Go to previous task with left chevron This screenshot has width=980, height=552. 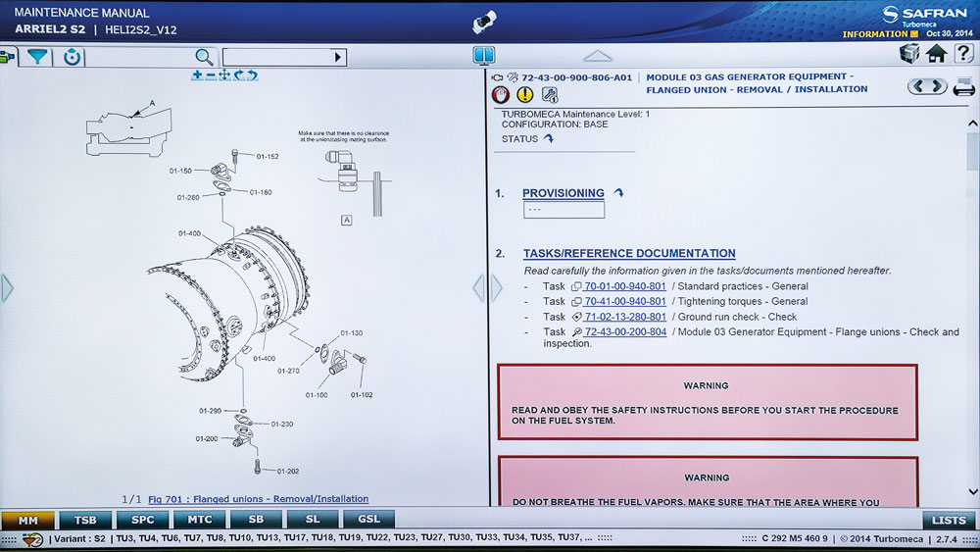tap(918, 86)
